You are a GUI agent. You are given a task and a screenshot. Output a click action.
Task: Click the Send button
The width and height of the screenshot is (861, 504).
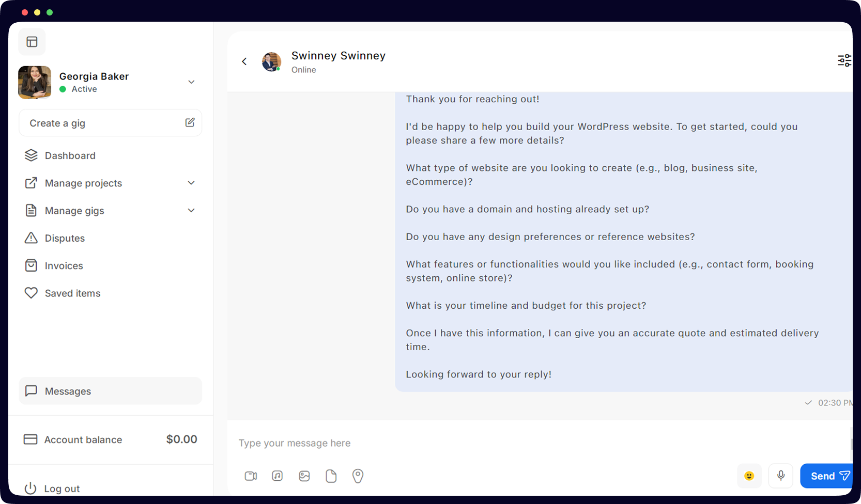827,476
